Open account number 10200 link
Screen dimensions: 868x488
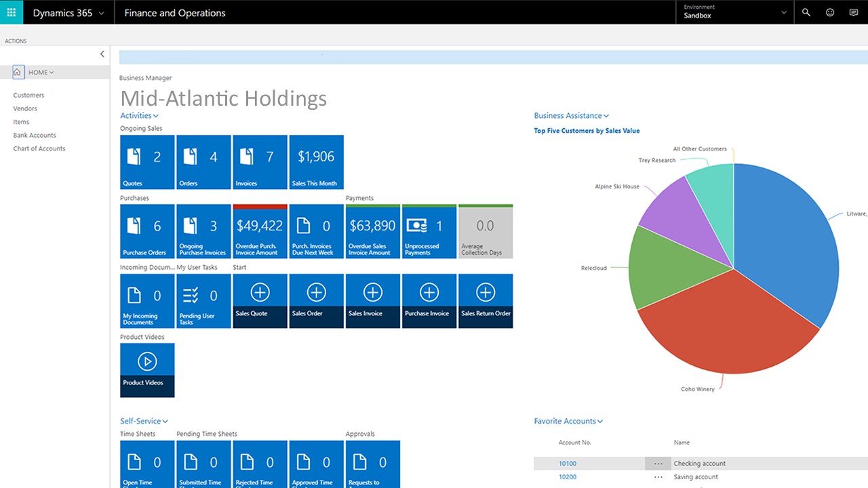(x=568, y=477)
